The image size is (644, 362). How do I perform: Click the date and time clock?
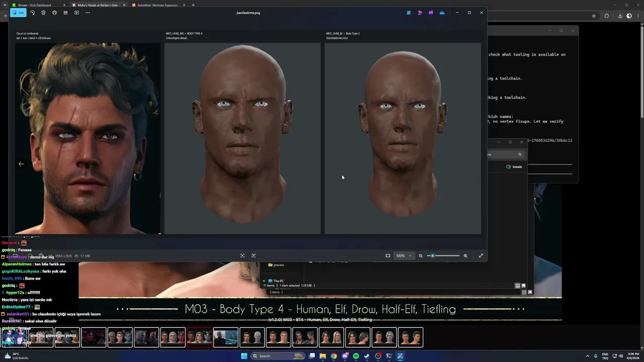(633, 356)
